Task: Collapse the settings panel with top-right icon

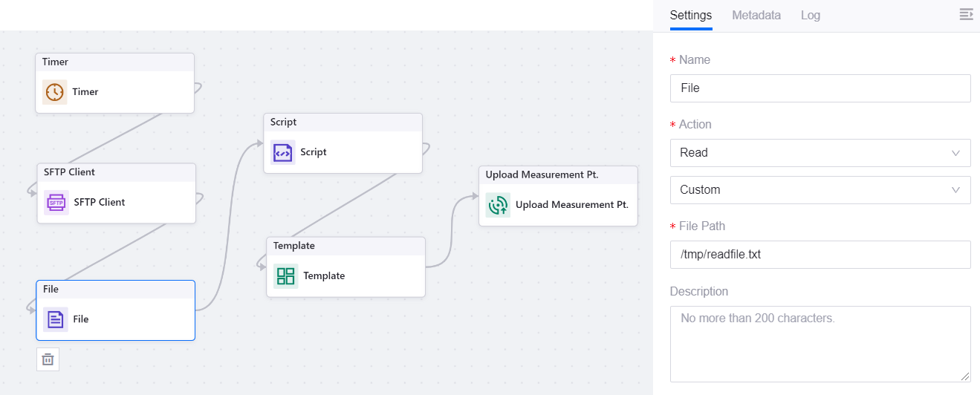Action: 966,15
